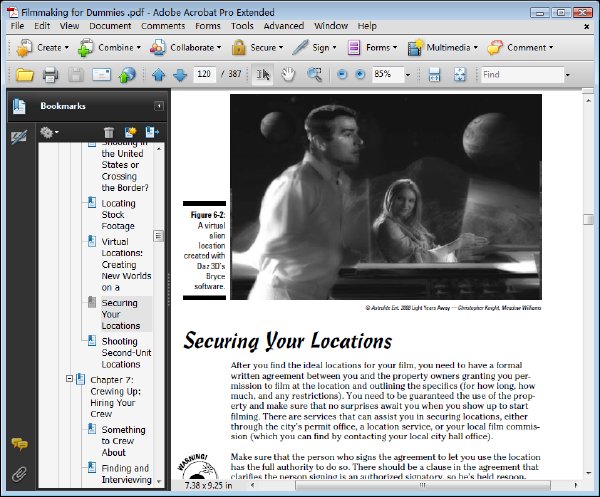The image size is (600, 497).
Task: Click inside the Find search box
Action: tap(522, 75)
